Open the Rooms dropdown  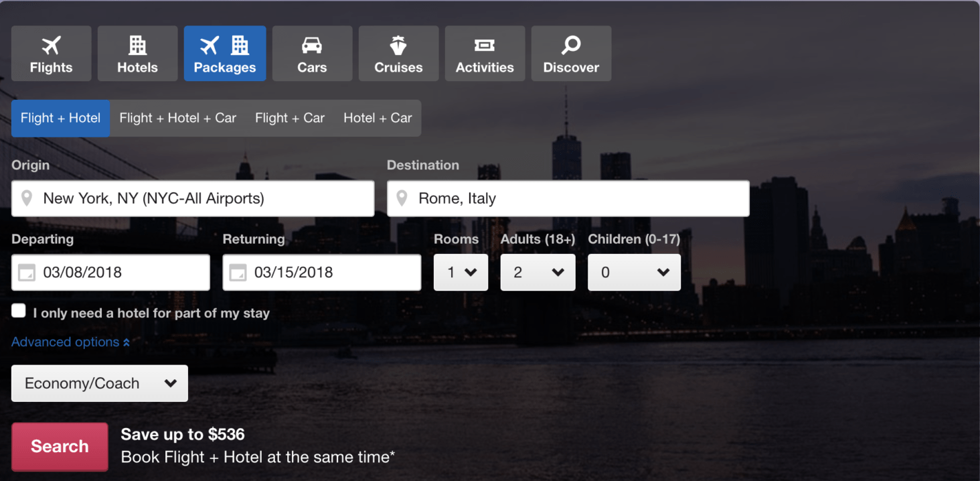pos(461,273)
